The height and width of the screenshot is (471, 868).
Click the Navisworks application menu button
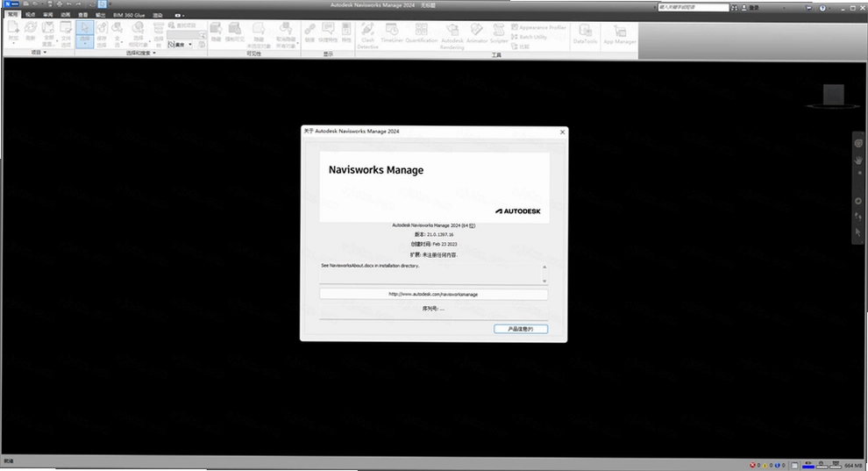tap(11, 4)
